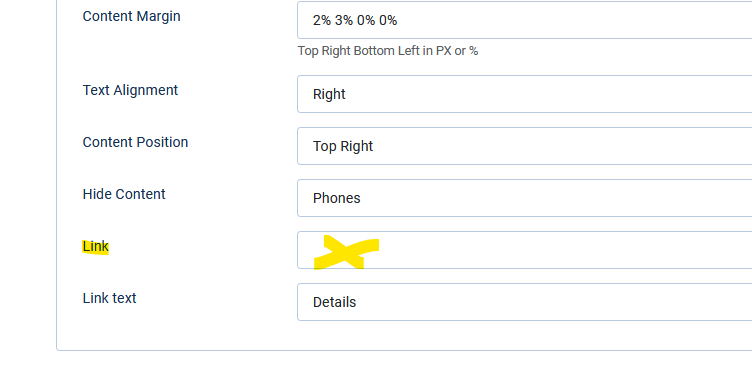Select the Hide Content label
Image resolution: width=752 pixels, height=367 pixels.
click(x=124, y=194)
